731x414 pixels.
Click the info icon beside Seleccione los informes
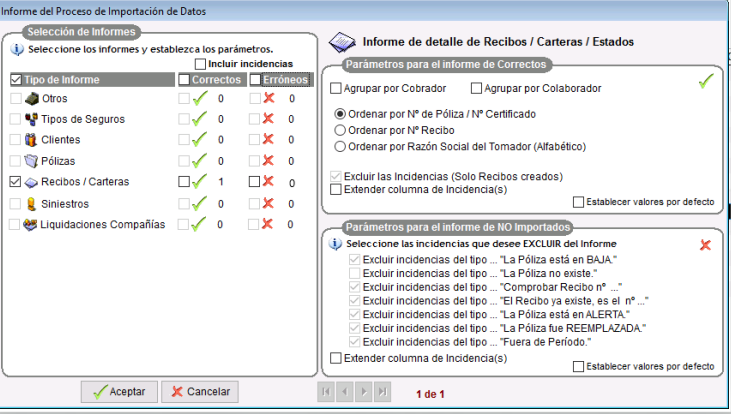point(17,49)
